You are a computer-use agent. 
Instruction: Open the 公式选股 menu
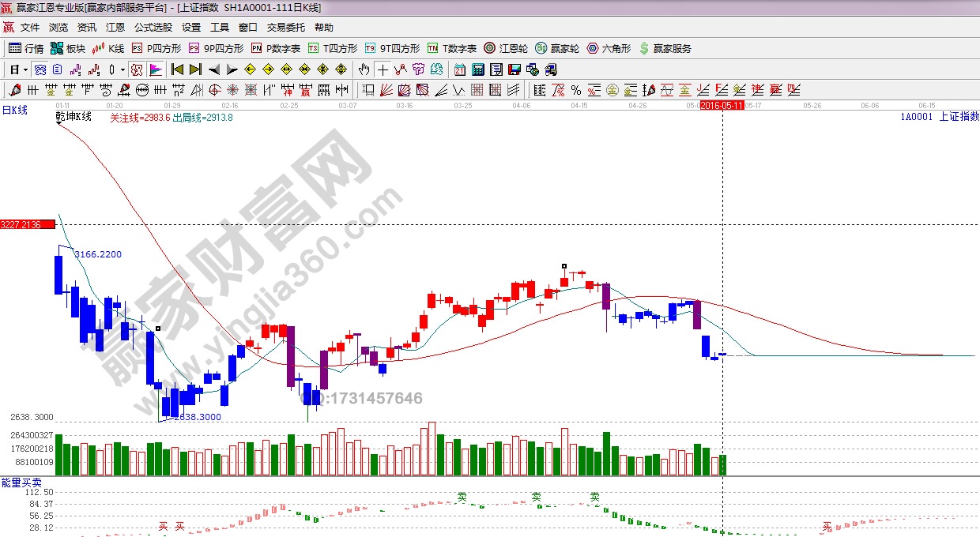coord(153,28)
